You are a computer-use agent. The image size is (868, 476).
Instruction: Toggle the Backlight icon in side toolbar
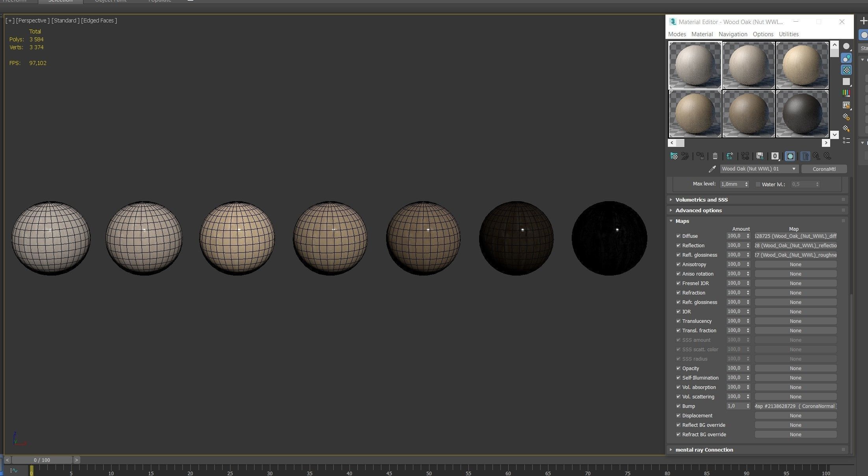[x=846, y=58]
